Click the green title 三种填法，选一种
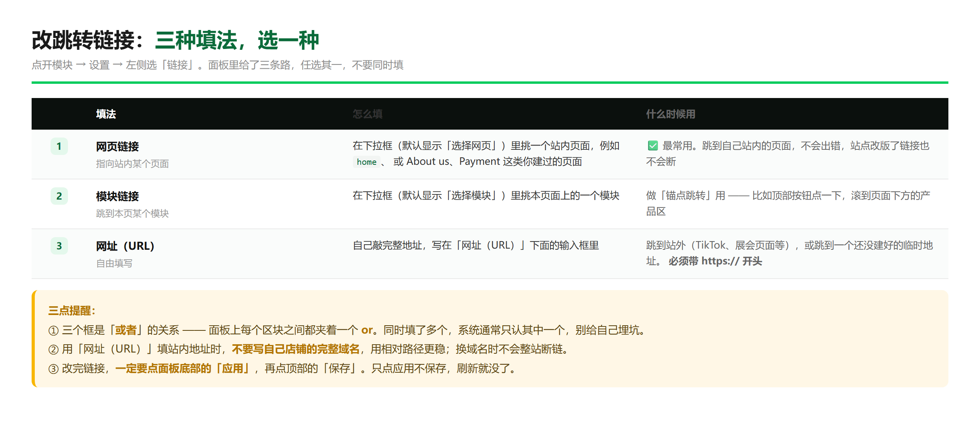This screenshot has width=980, height=430. click(x=237, y=40)
